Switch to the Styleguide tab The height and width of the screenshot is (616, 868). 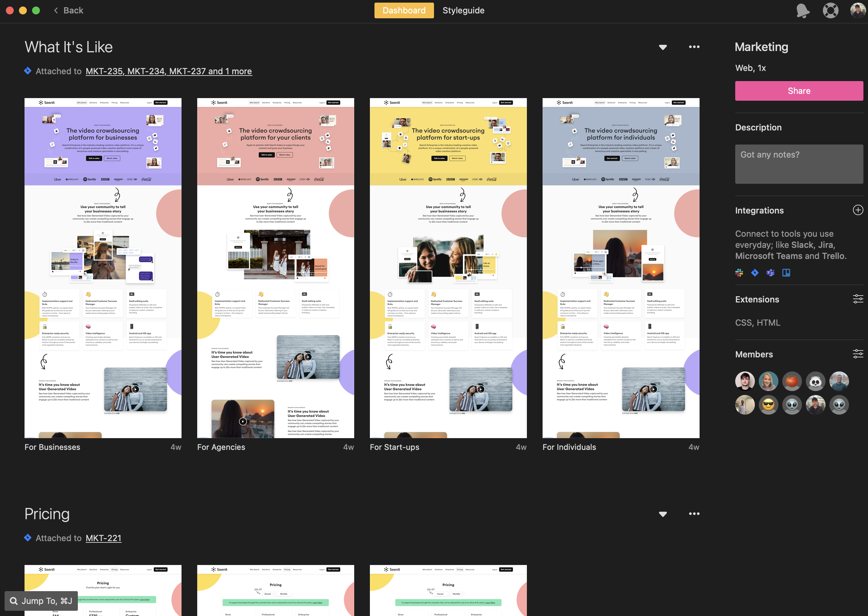463,10
